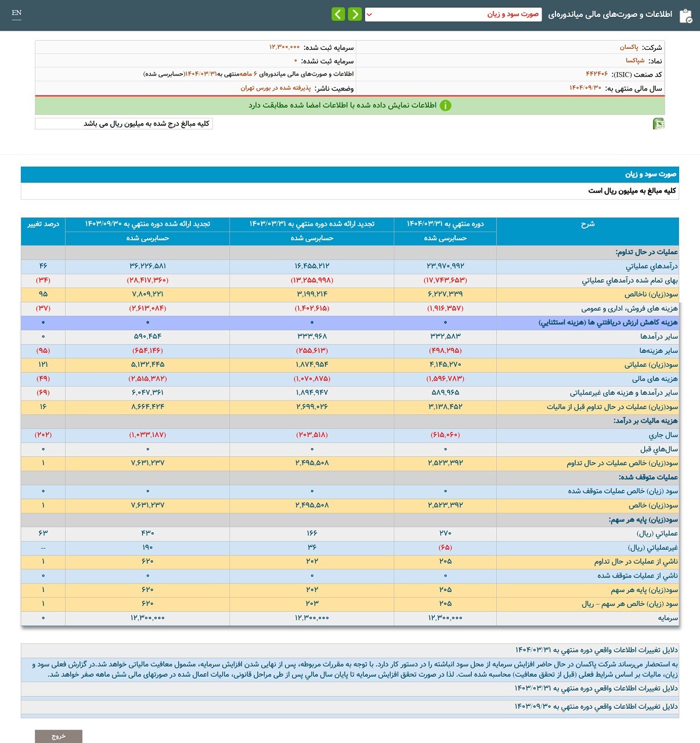The image size is (700, 743).
Task: Expand the دلایل تغییرات section for ۱۴۰۳/۰۹/۳۰
Action: (596, 706)
